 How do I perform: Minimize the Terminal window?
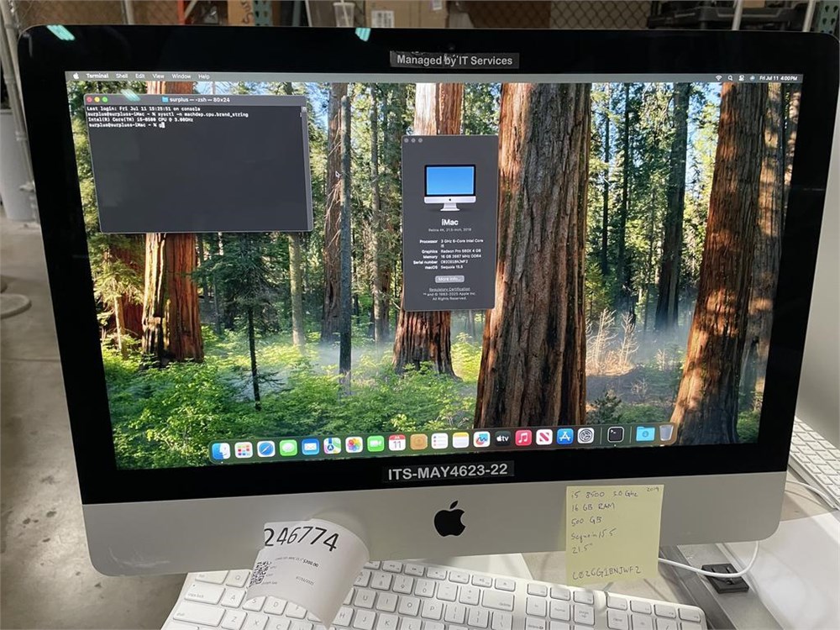(x=97, y=99)
